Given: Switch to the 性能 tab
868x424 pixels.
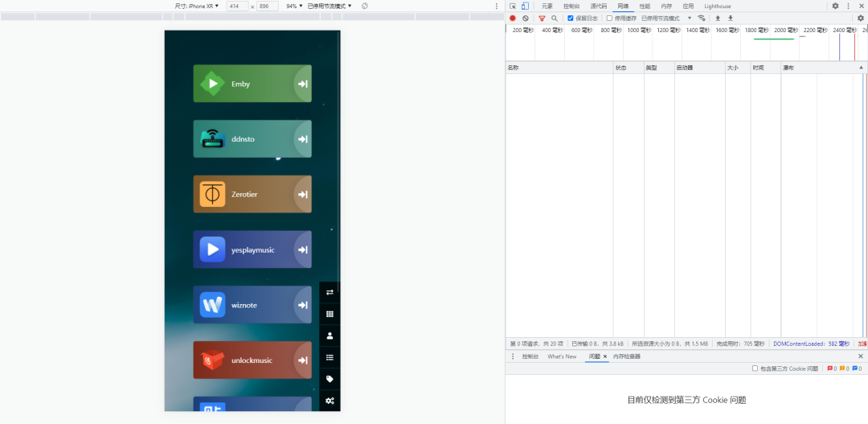Looking at the screenshot, I should click(x=645, y=6).
